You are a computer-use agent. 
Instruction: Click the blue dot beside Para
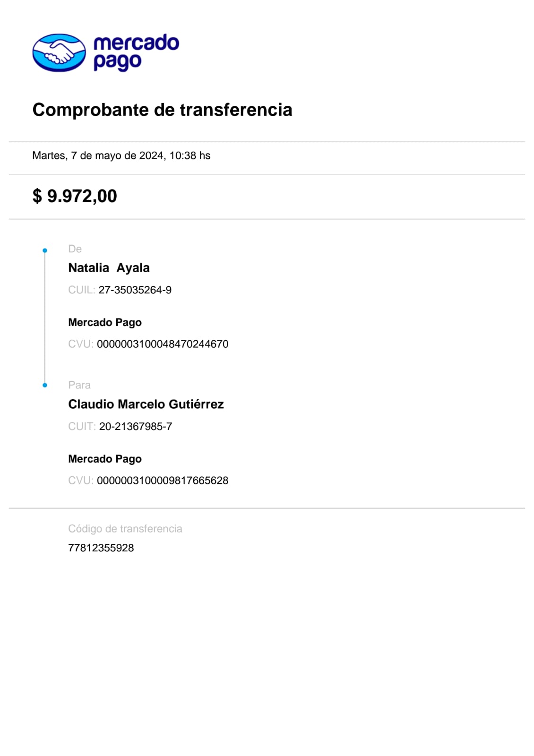(x=45, y=385)
